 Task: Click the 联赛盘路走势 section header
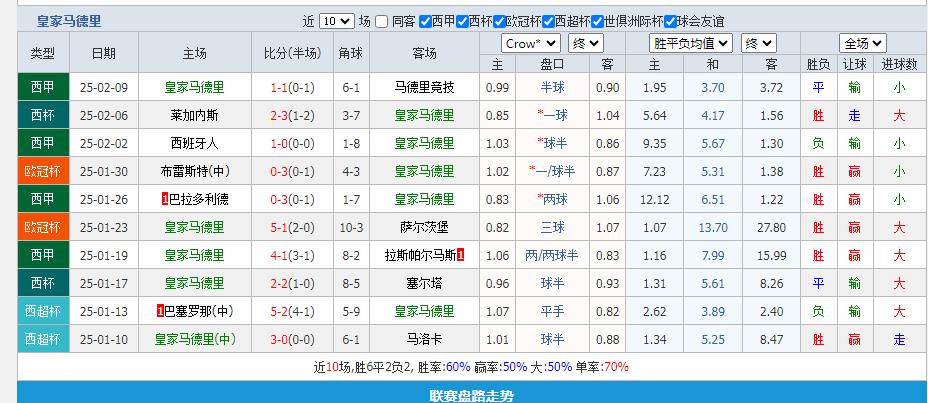pyautogui.click(x=472, y=395)
